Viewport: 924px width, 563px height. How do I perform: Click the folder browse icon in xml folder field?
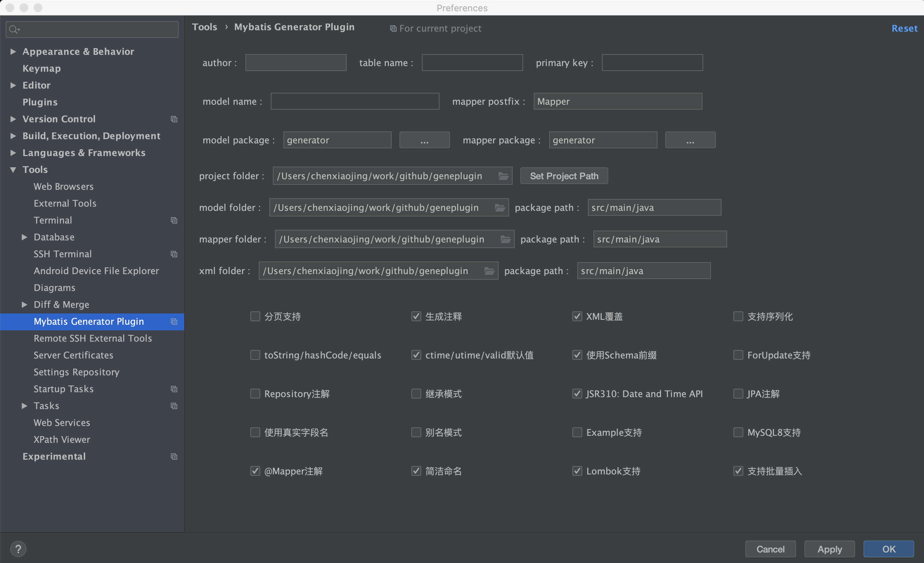489,271
